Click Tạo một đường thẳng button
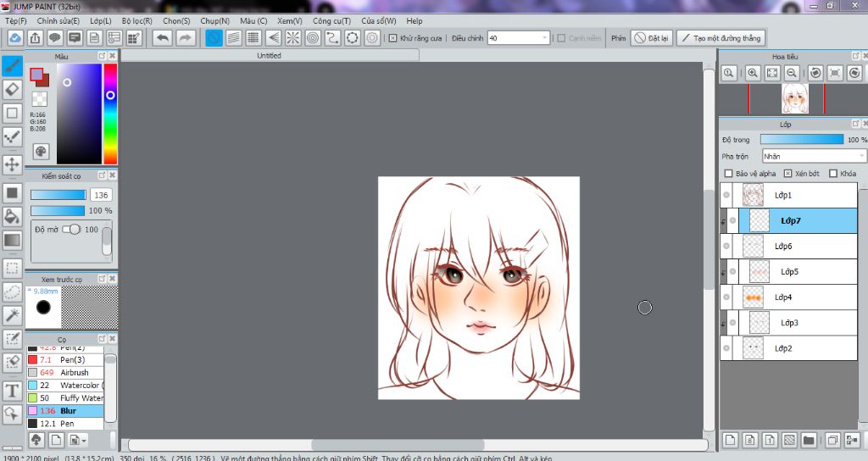This screenshot has height=461, width=868. point(721,38)
